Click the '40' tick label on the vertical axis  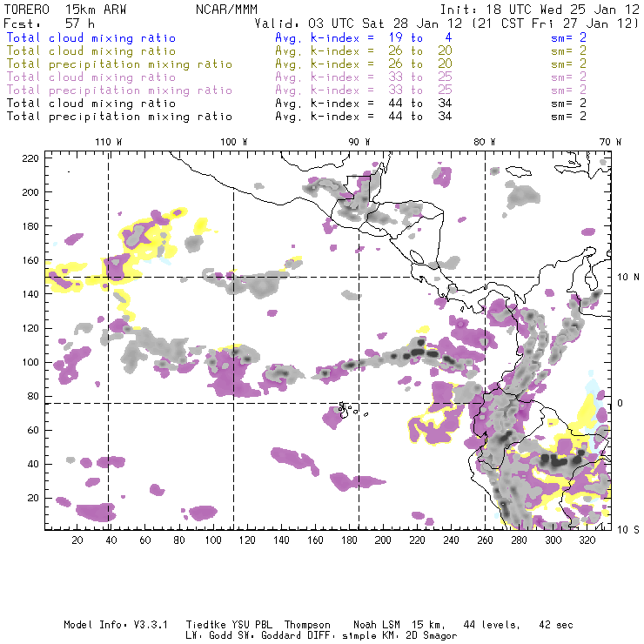(33, 464)
